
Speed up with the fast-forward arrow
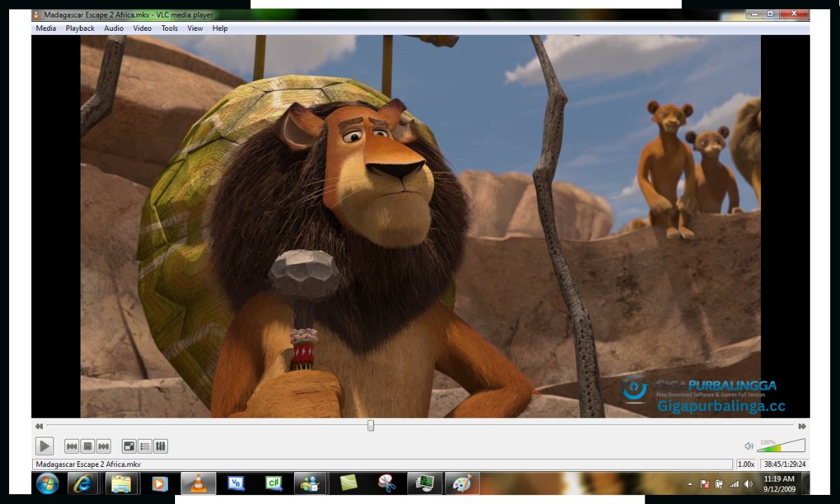click(x=802, y=426)
